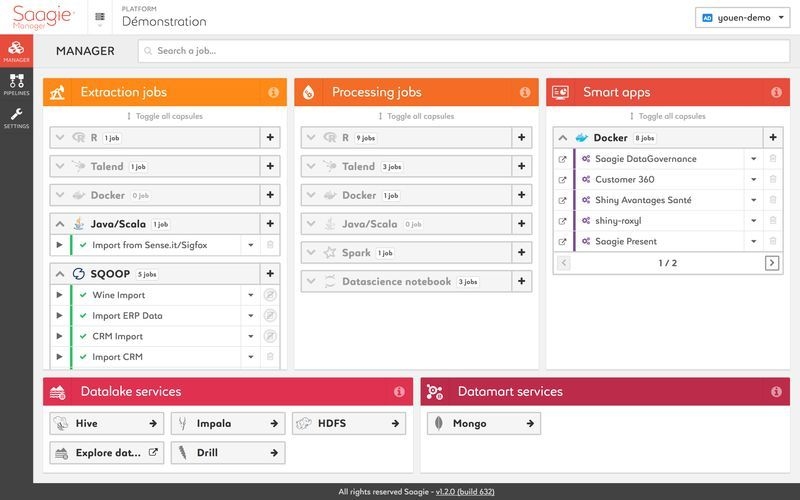Open the v1.2.0 build 632 link
Screen dimensions: 800x500
click(465, 492)
